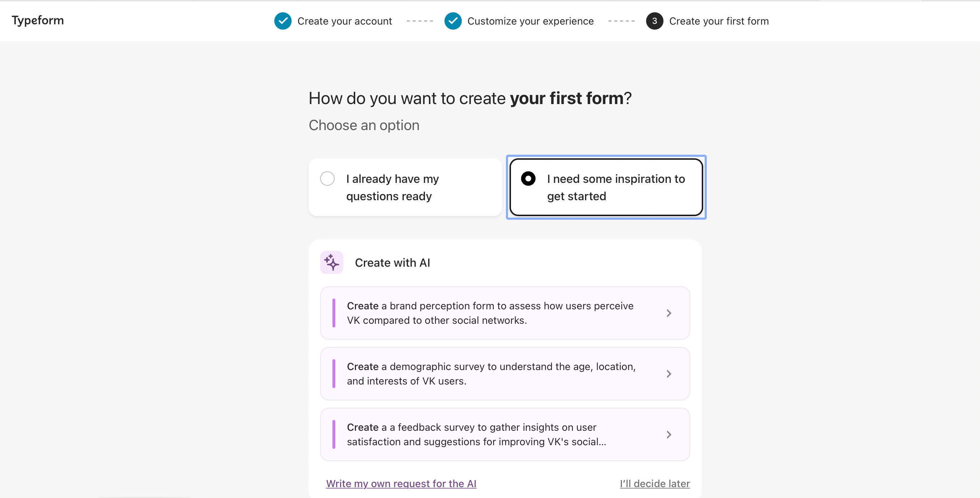Click 'Write my own request for the AI' link
Image resolution: width=980 pixels, height=498 pixels.
tap(402, 483)
